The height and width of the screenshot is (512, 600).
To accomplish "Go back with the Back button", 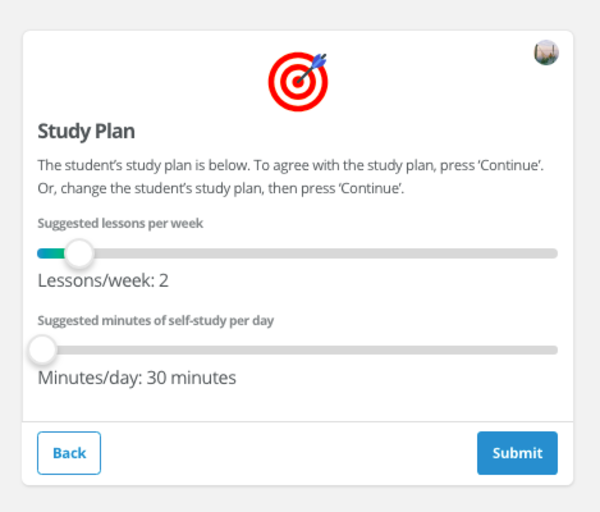I will coord(69,453).
